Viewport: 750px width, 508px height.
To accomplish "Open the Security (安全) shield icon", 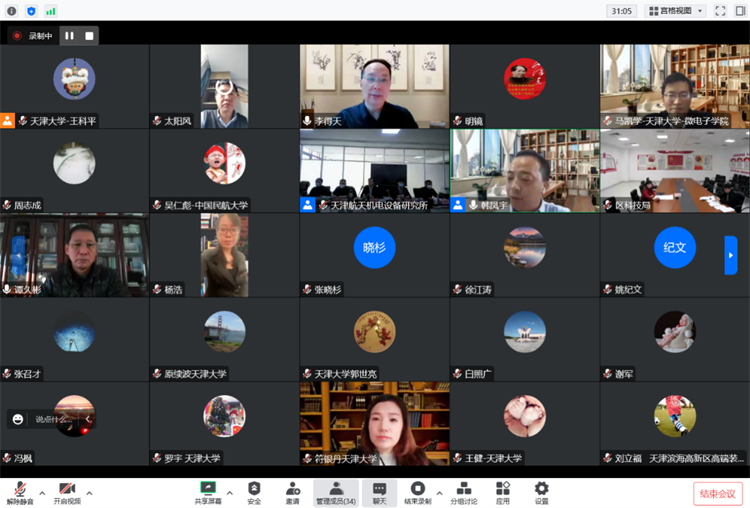I will (254, 490).
